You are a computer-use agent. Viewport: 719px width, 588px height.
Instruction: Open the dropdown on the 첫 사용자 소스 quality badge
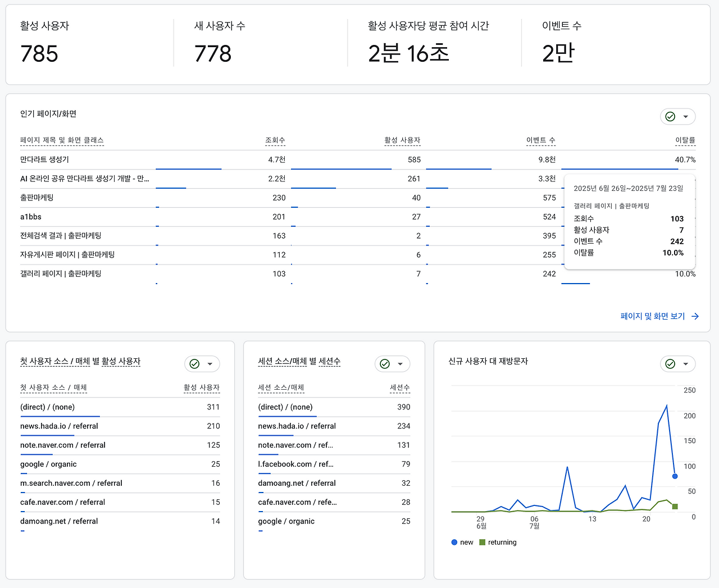coord(210,363)
